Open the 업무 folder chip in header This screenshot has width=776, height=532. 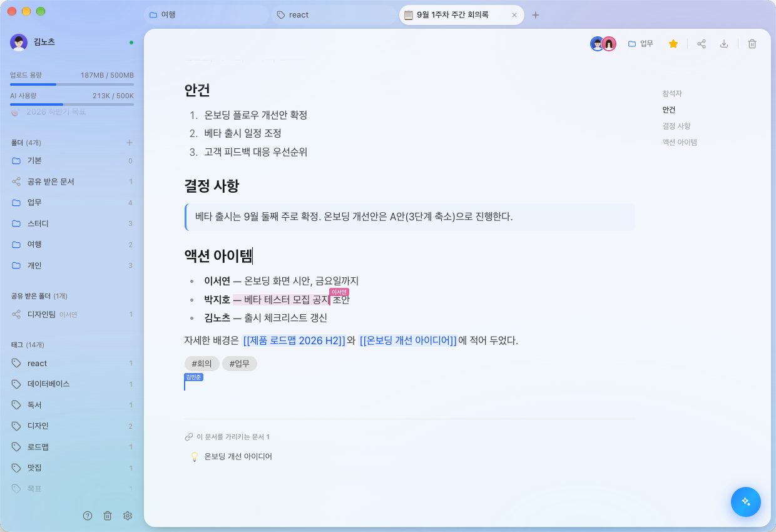pyautogui.click(x=641, y=44)
